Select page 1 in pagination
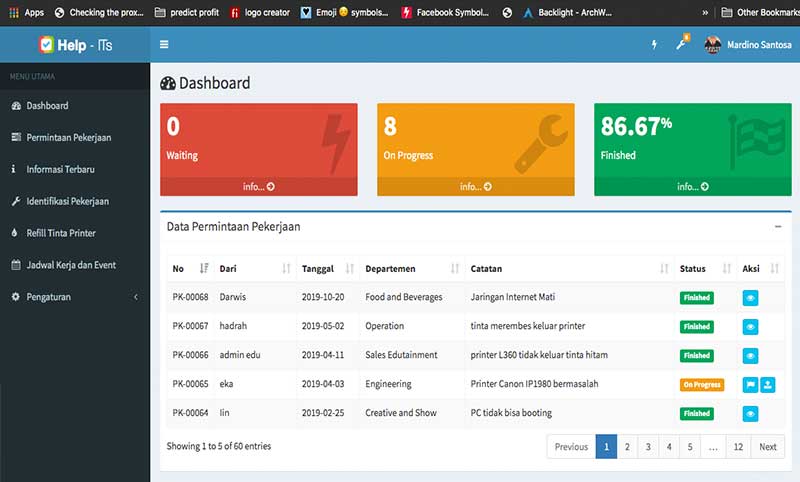 606,447
